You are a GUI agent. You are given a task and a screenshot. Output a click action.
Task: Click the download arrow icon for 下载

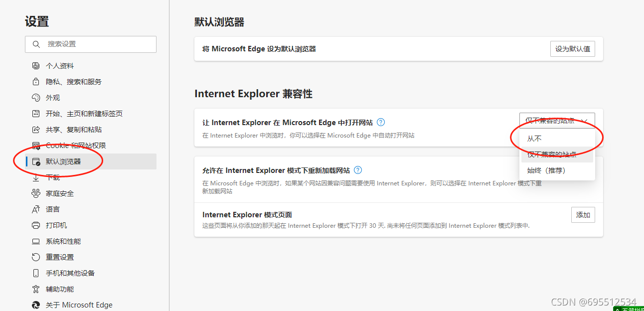36,177
